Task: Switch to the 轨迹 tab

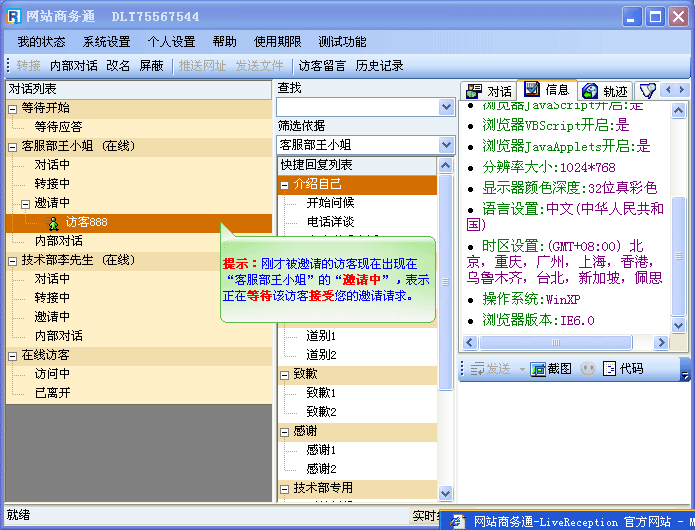Action: click(x=604, y=91)
